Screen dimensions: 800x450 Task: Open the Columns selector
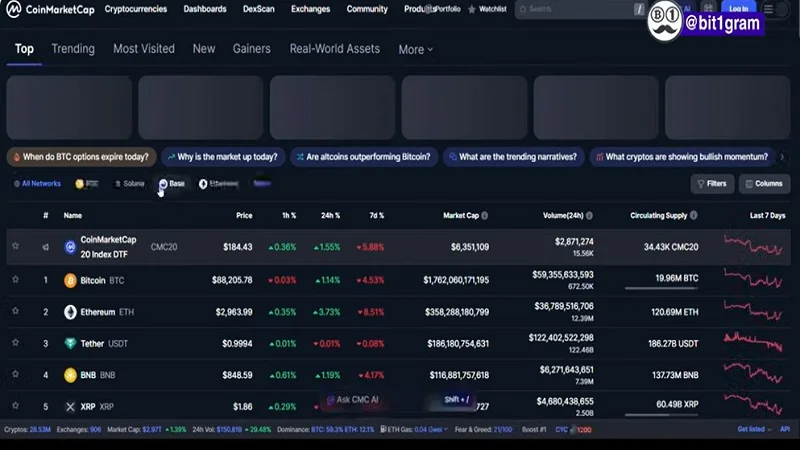[764, 184]
